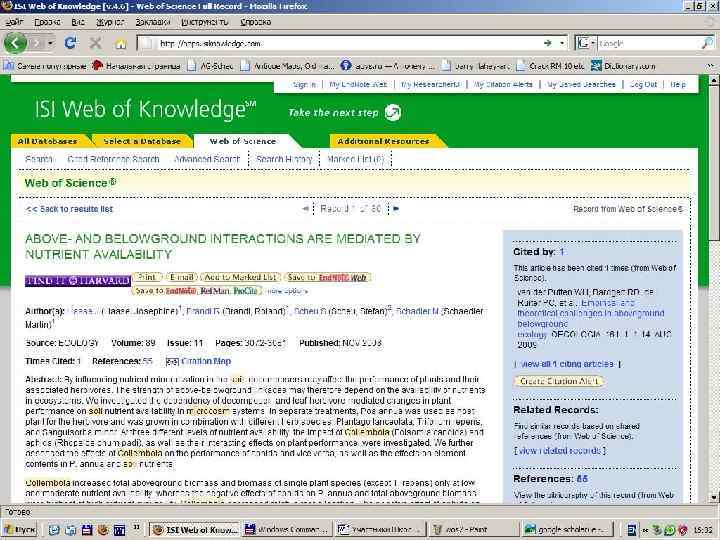
Task: Open the Advanced Search link
Action: [x=207, y=159]
